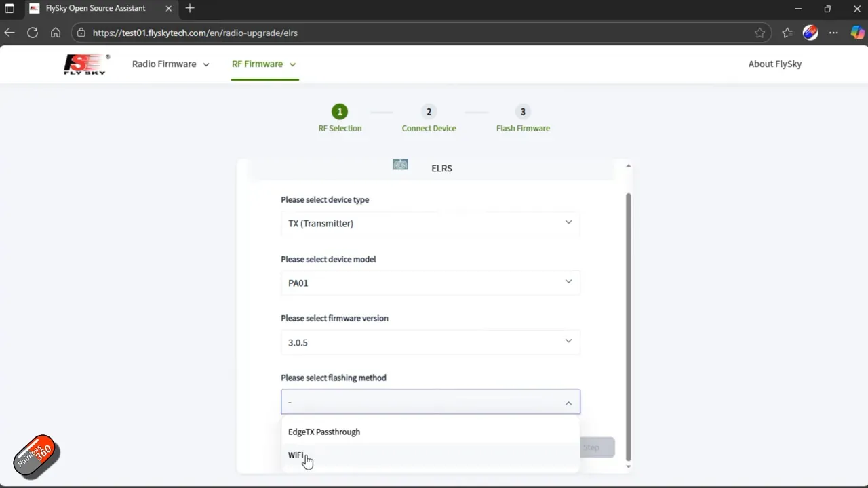Close the FlySky Open Source Assistant tab
868x488 pixels.
(x=169, y=9)
